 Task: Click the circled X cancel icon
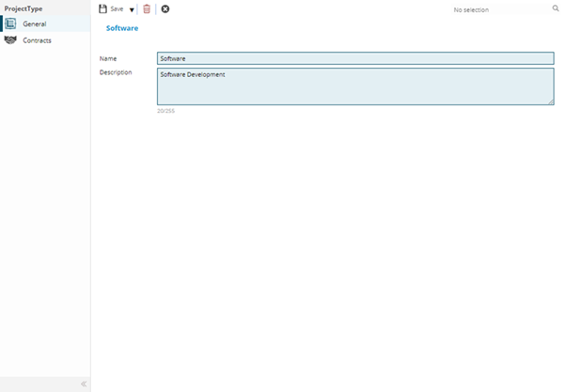click(x=165, y=8)
